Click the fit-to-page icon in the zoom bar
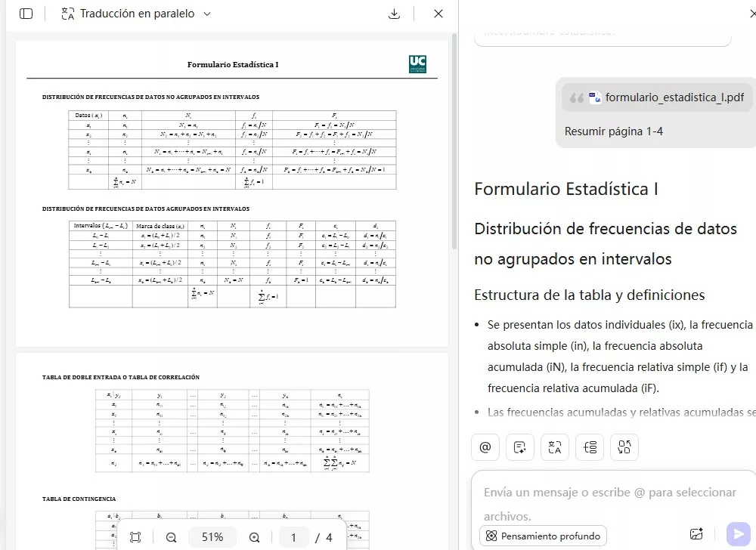The image size is (756, 550). 135,537
